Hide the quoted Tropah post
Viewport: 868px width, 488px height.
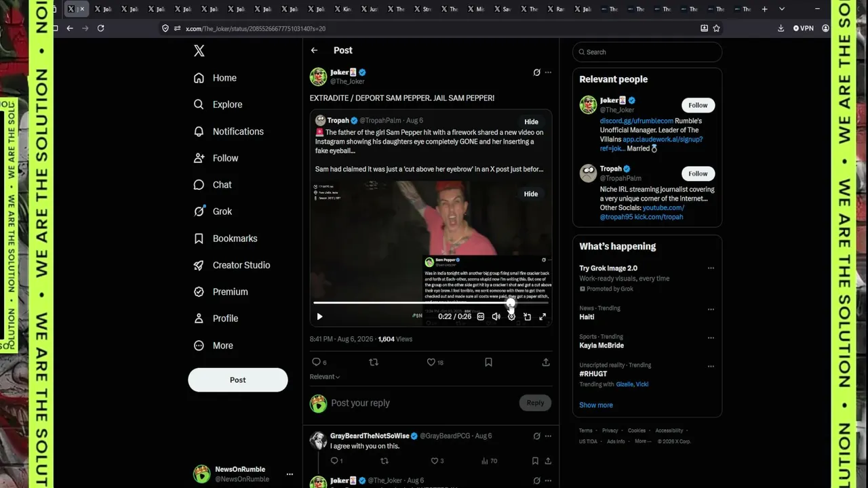531,122
